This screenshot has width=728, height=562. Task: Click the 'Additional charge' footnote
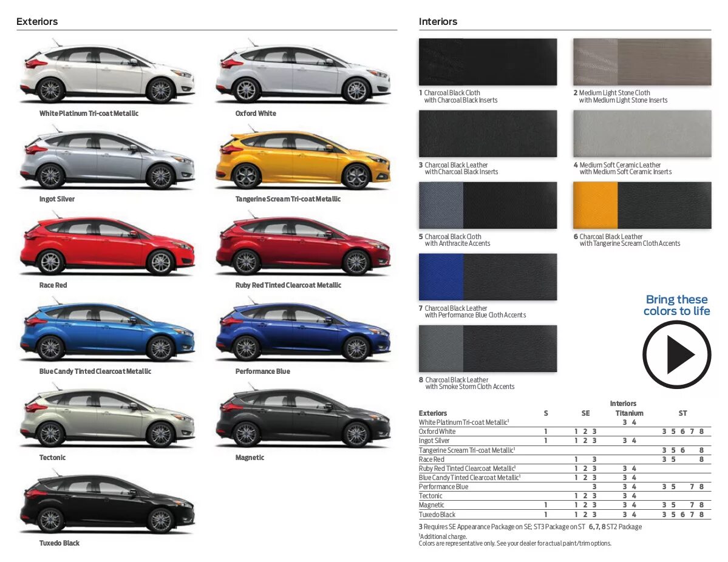tap(443, 537)
